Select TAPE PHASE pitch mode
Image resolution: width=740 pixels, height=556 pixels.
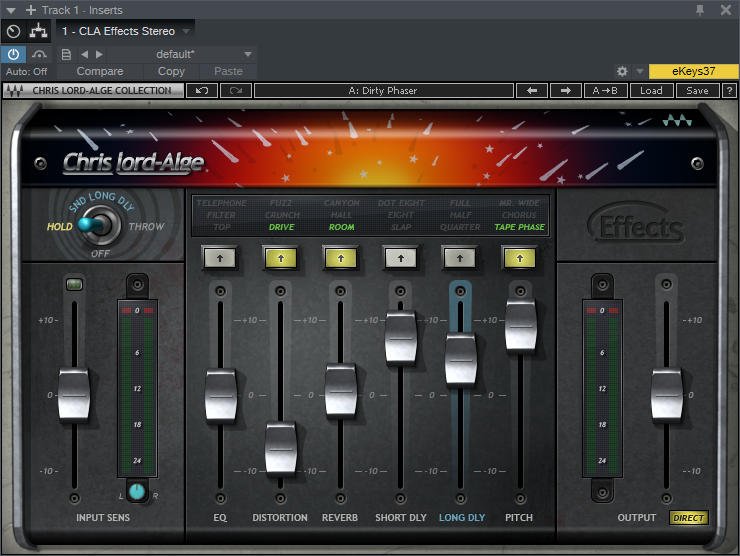click(x=520, y=227)
